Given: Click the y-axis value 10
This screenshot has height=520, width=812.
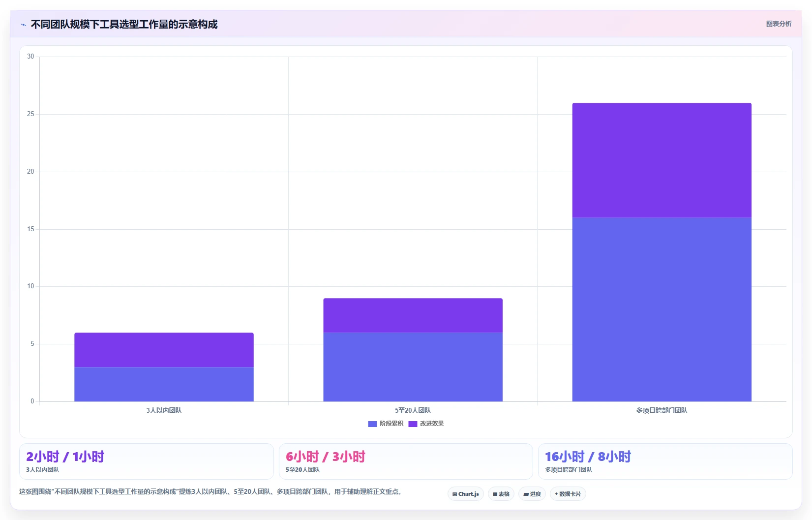Looking at the screenshot, I should pyautogui.click(x=30, y=286).
